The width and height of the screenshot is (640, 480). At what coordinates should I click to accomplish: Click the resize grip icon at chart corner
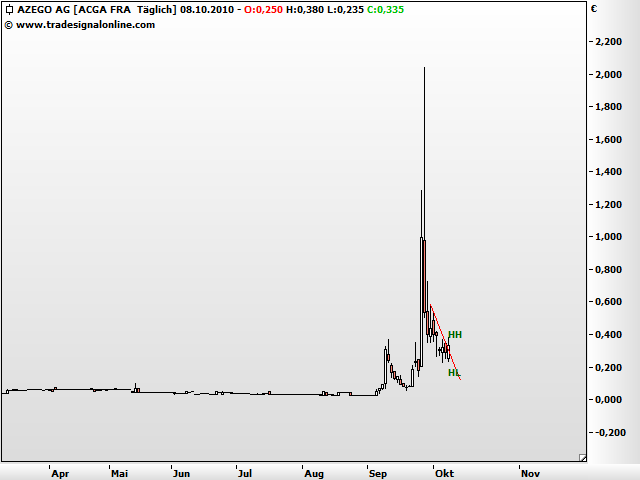[583, 458]
